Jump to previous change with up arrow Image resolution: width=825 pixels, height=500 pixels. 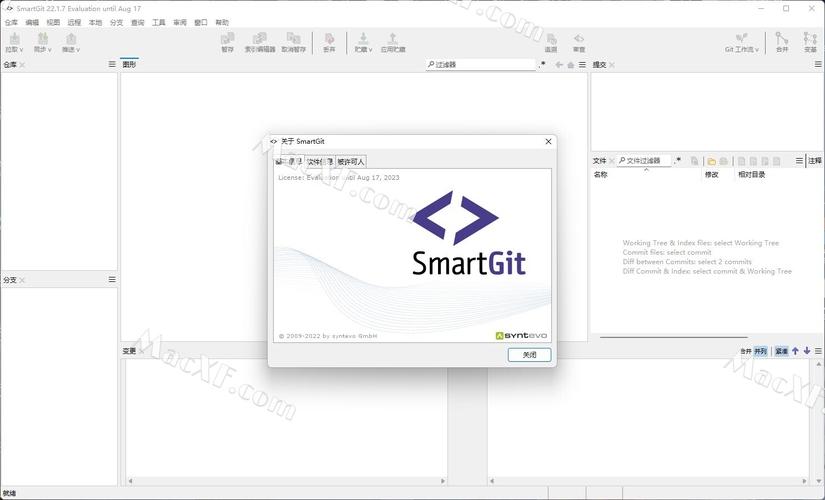[795, 351]
